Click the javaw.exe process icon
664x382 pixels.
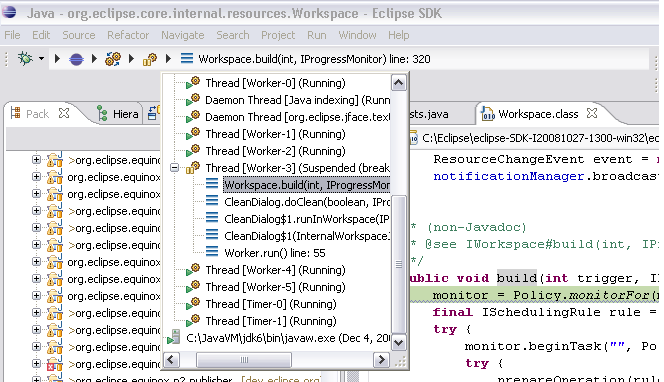[174, 338]
